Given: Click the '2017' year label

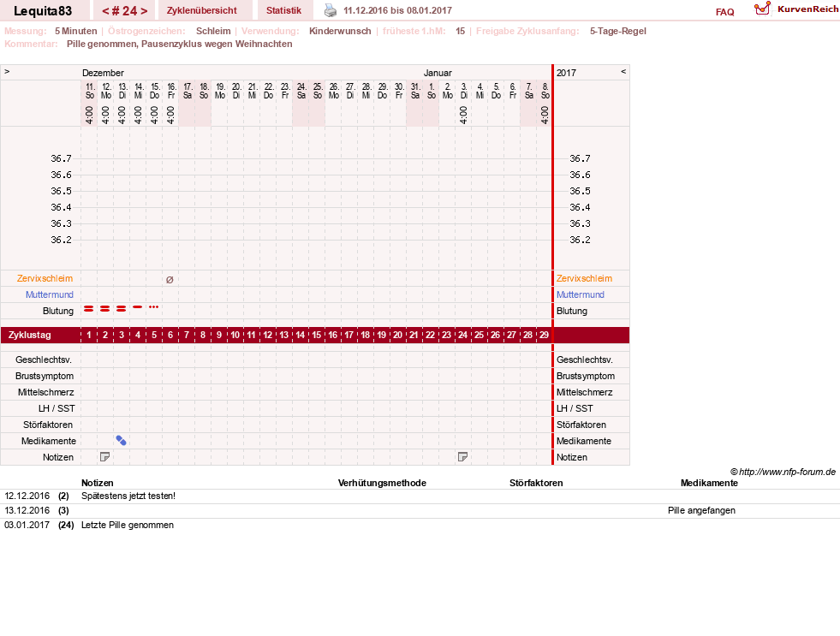Looking at the screenshot, I should coord(566,73).
